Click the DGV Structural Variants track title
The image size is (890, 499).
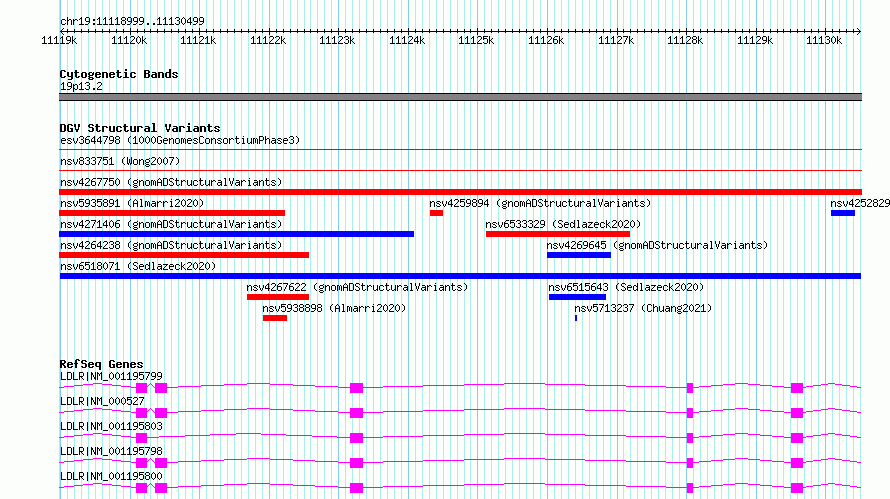coord(140,128)
